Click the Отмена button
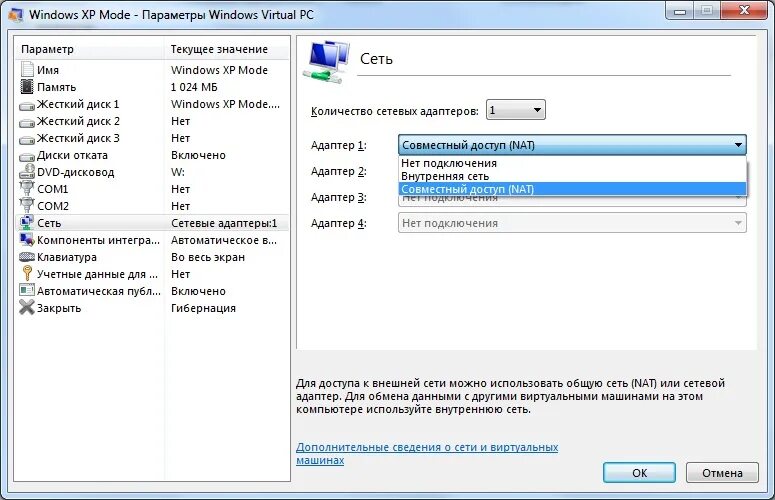The image size is (775, 500). click(722, 473)
